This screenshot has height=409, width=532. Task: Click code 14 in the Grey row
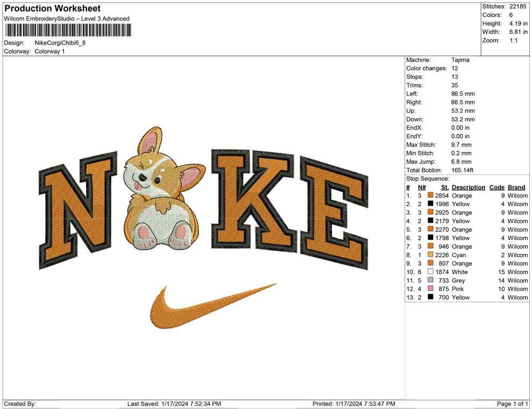501,280
